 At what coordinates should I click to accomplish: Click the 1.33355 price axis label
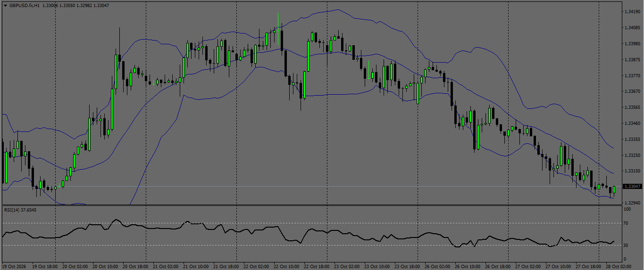point(632,139)
